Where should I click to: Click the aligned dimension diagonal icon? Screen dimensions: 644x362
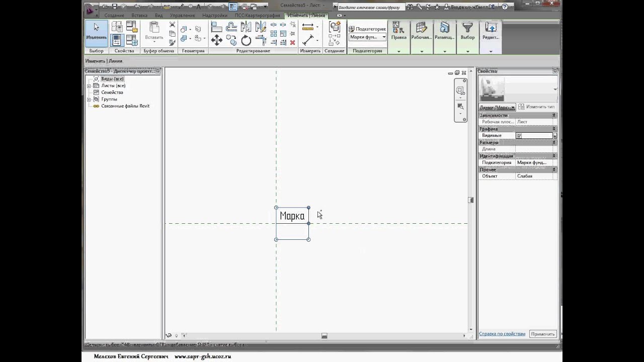[308, 40]
